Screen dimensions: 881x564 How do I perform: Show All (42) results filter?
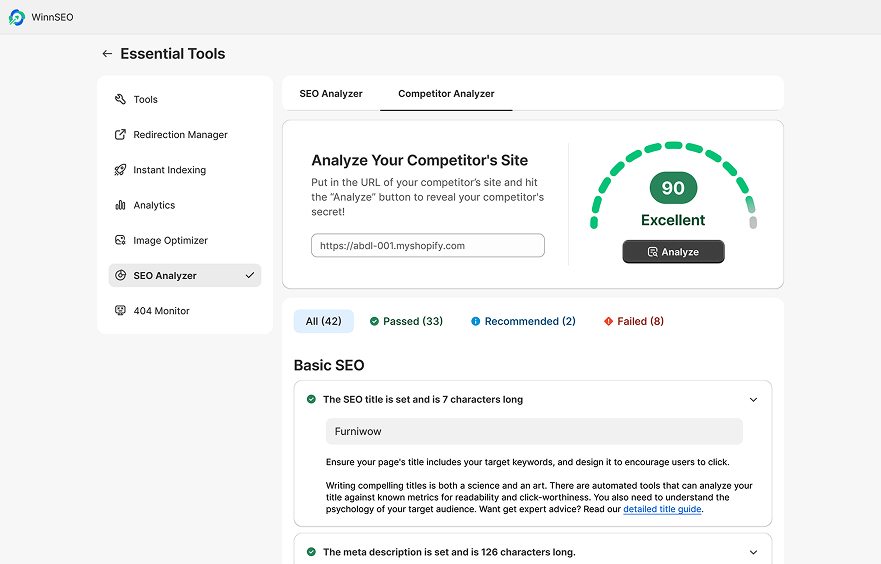324,321
